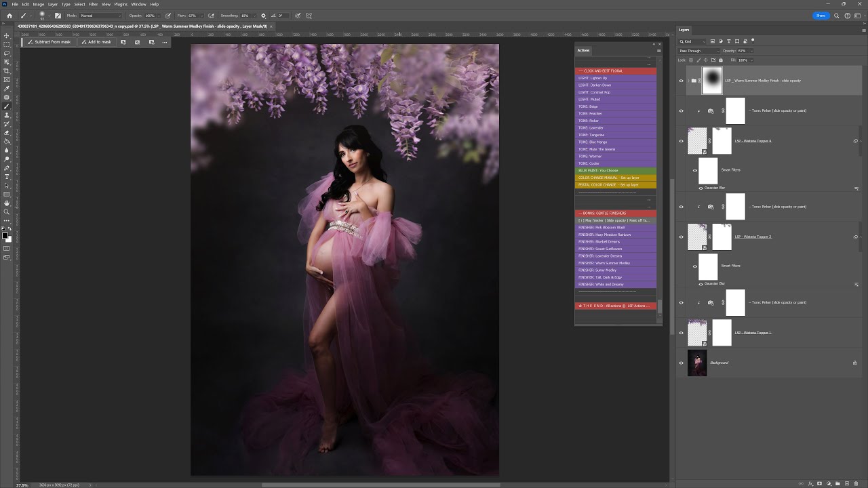Image resolution: width=868 pixels, height=488 pixels.
Task: Run the TONE: Pinker action
Action: 616,121
